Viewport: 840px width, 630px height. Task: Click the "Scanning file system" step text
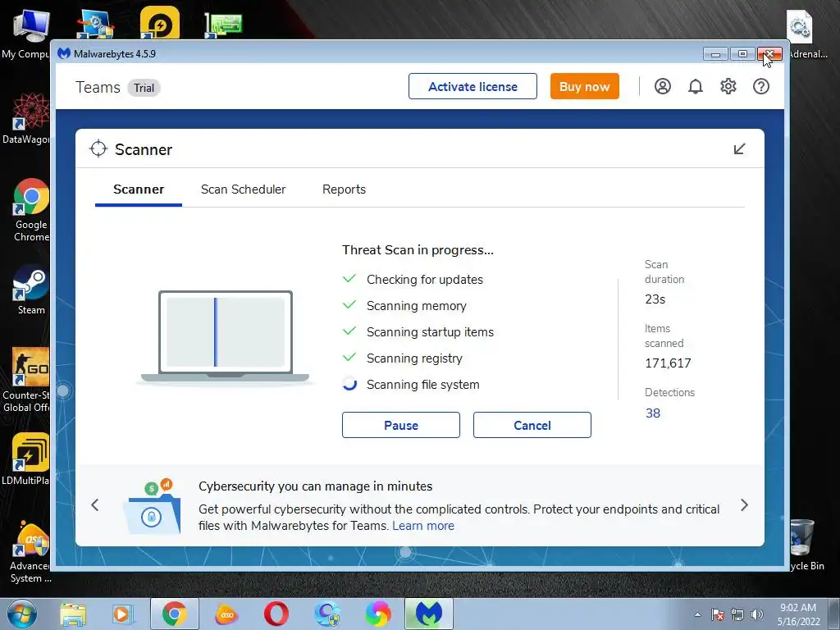422,384
